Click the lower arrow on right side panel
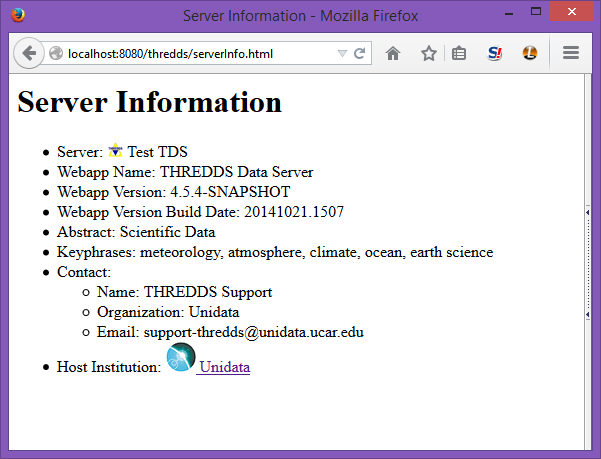601x459 pixels. [587, 314]
